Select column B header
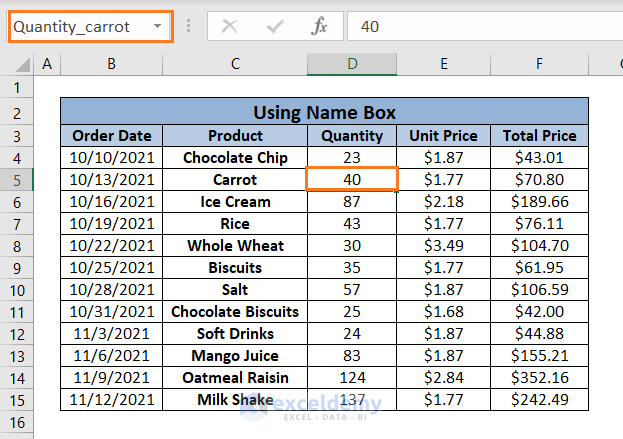623x439 pixels. point(111,64)
